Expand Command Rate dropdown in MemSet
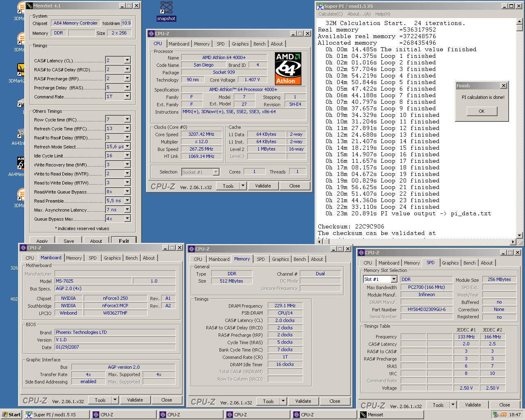Screen dimensions: 525x420 pyautogui.click(x=127, y=96)
